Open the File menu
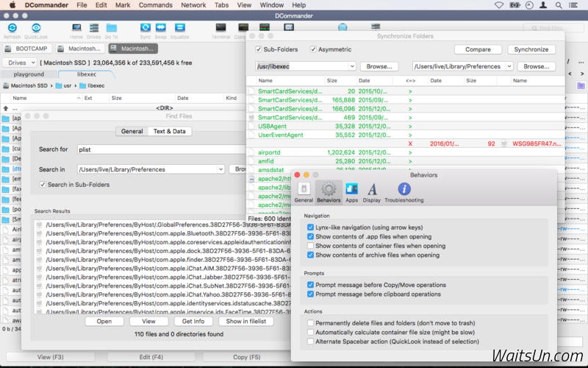Image resolution: width=588 pixels, height=368 pixels. [x=82, y=5]
